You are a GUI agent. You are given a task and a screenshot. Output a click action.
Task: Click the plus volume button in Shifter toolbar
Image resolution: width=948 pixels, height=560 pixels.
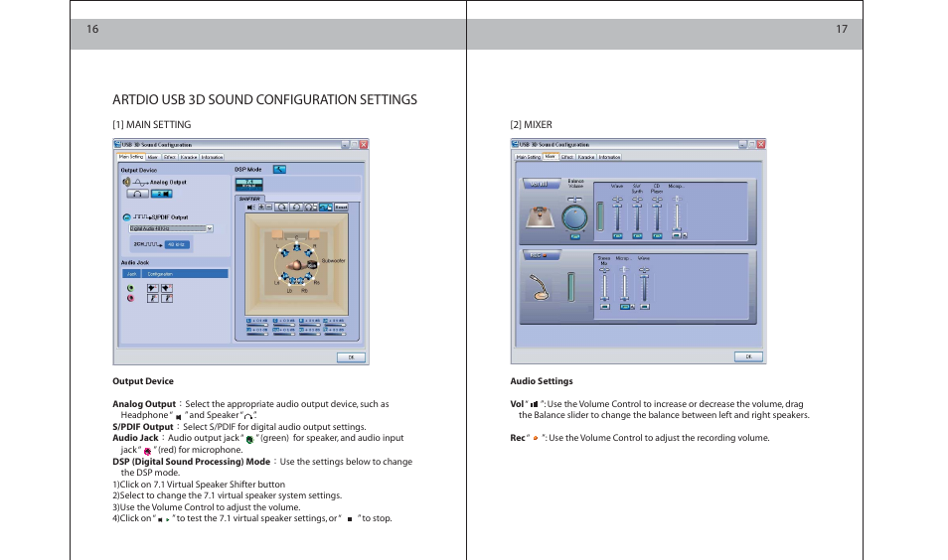(x=261, y=208)
